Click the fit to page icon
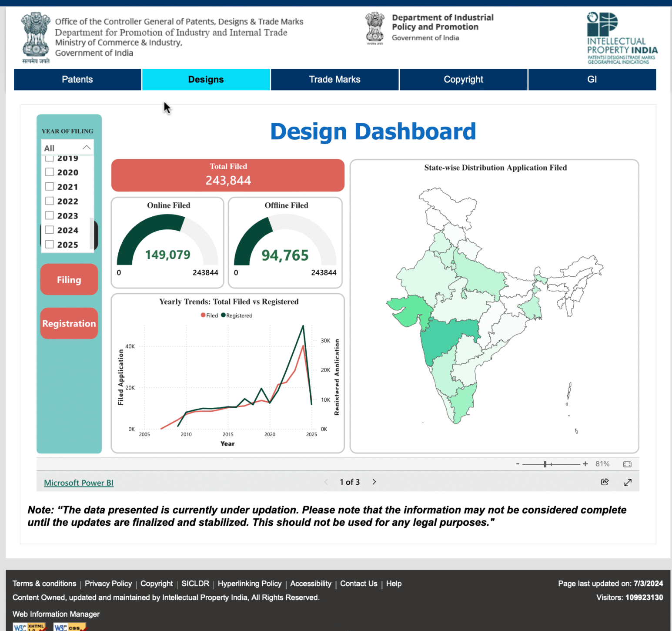Viewport: 672px width, 631px height. [x=627, y=464]
